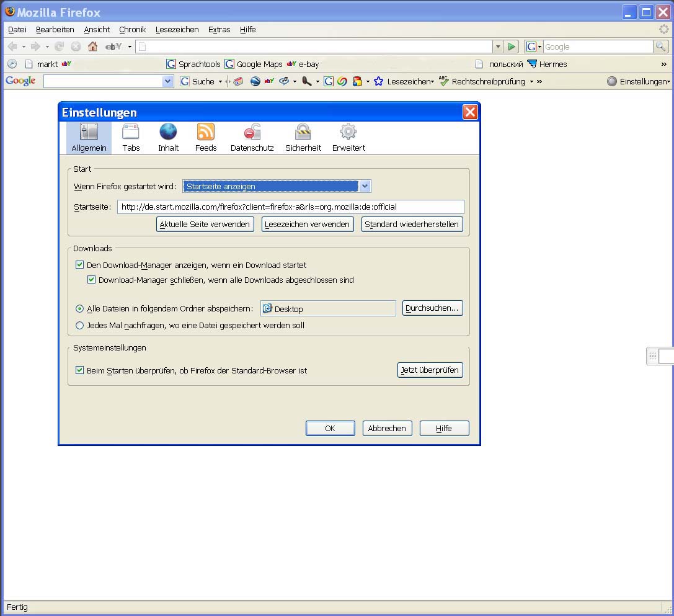Uncheck Download-Manager schließen option
Image resolution: width=674 pixels, height=616 pixels.
coord(91,280)
